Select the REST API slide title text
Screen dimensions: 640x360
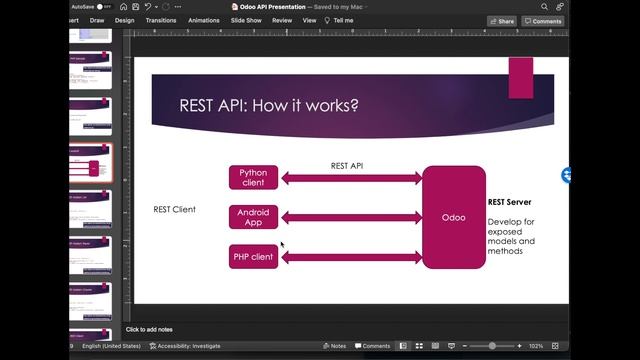269,106
